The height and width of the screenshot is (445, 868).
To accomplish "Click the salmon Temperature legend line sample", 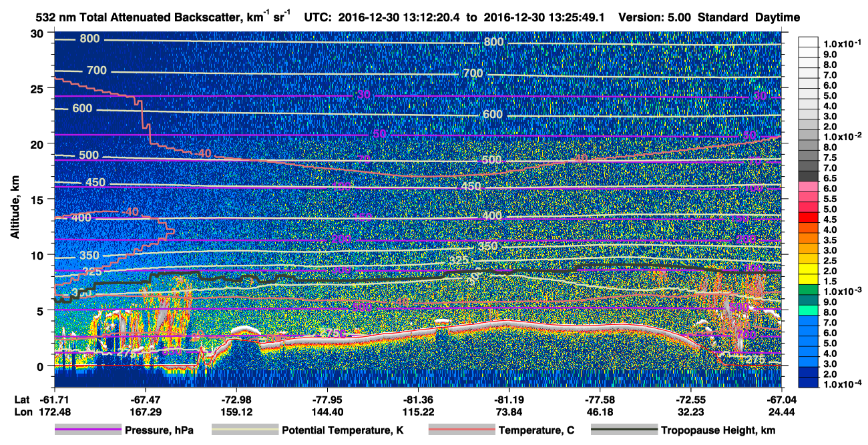I will coord(461,430).
